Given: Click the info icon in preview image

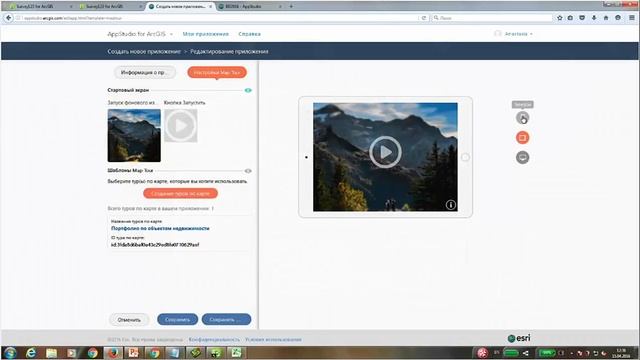Looking at the screenshot, I should [x=451, y=205].
